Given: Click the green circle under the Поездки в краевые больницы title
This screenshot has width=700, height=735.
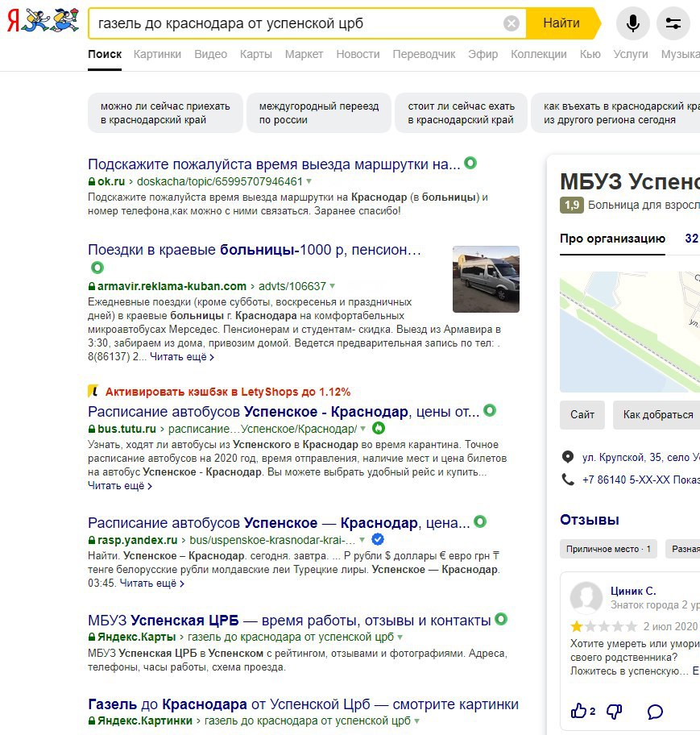Looking at the screenshot, I should [97, 268].
